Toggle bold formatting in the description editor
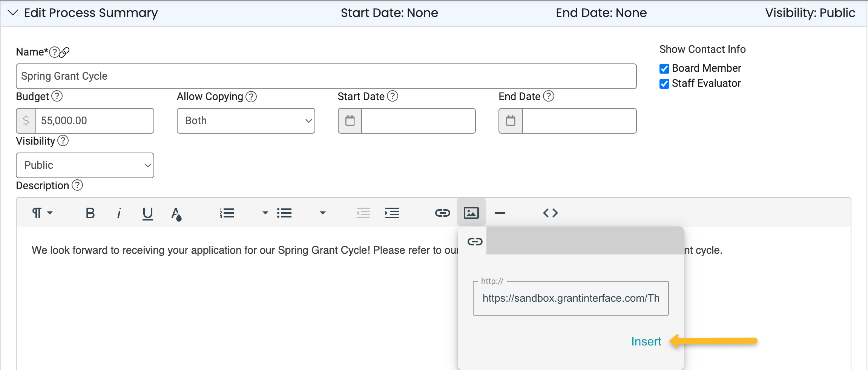 click(90, 213)
